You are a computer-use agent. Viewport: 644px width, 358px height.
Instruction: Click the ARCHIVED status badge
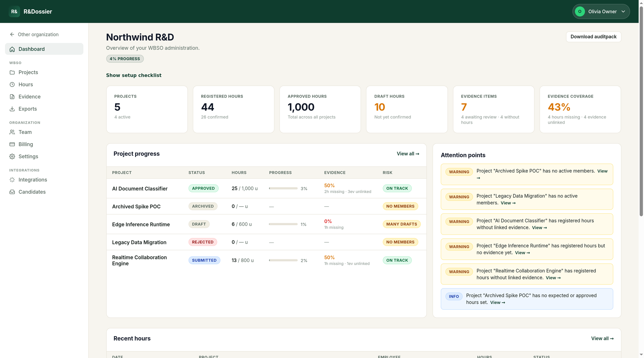pos(203,206)
